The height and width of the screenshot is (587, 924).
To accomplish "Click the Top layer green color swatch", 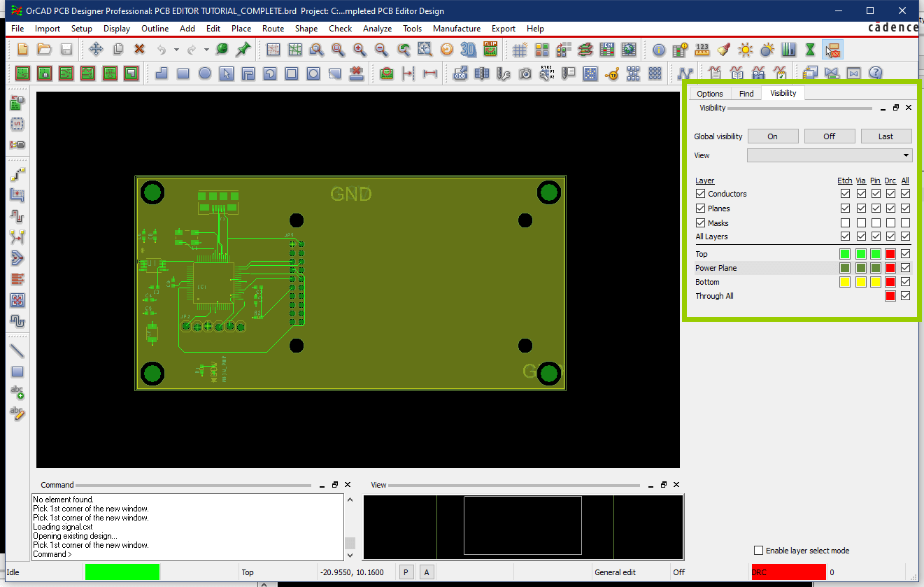I will click(844, 253).
